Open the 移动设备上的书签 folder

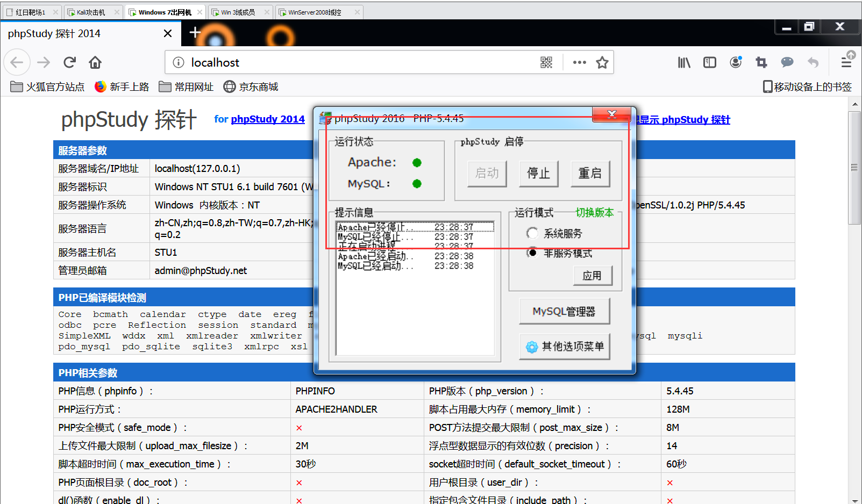(x=807, y=87)
